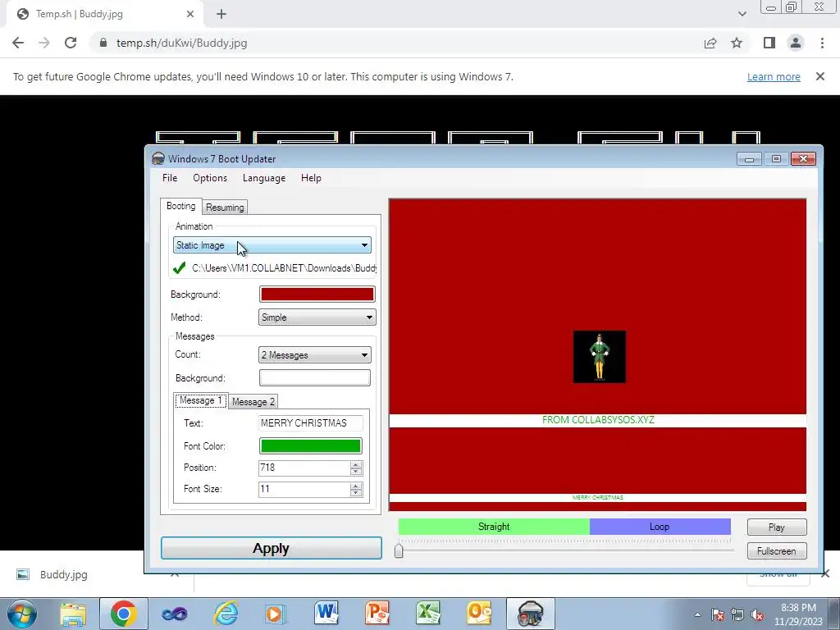Expand the Method dropdown showing Simple
The width and height of the screenshot is (840, 630).
317,317
